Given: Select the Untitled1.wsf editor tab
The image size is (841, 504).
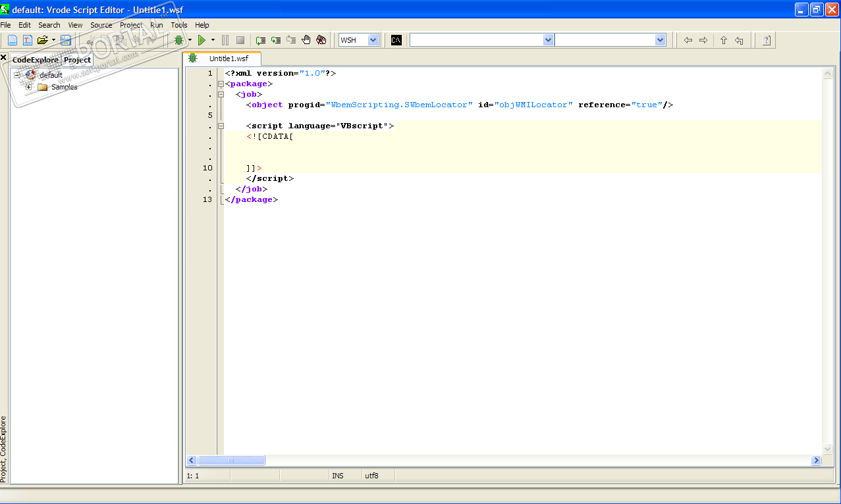Looking at the screenshot, I should click(229, 59).
